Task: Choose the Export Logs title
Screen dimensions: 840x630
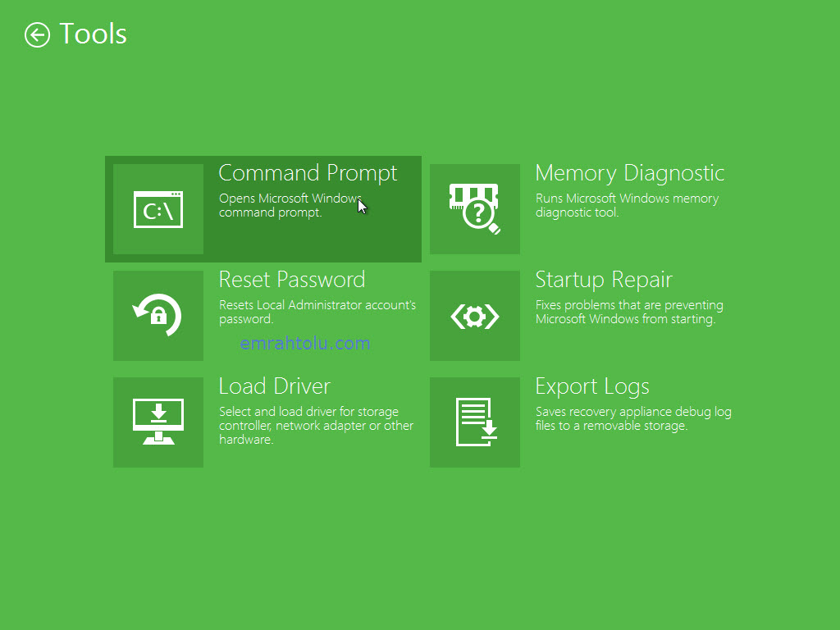Action: 592,387
